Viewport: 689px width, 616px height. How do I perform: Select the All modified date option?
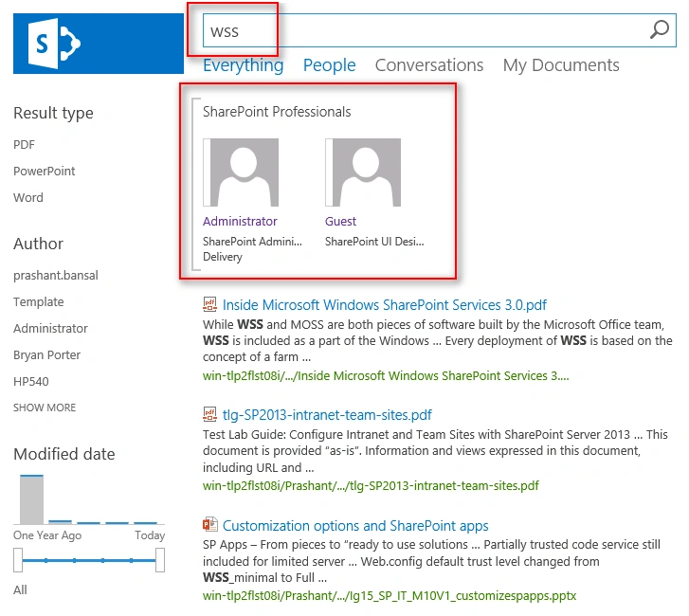(x=20, y=589)
